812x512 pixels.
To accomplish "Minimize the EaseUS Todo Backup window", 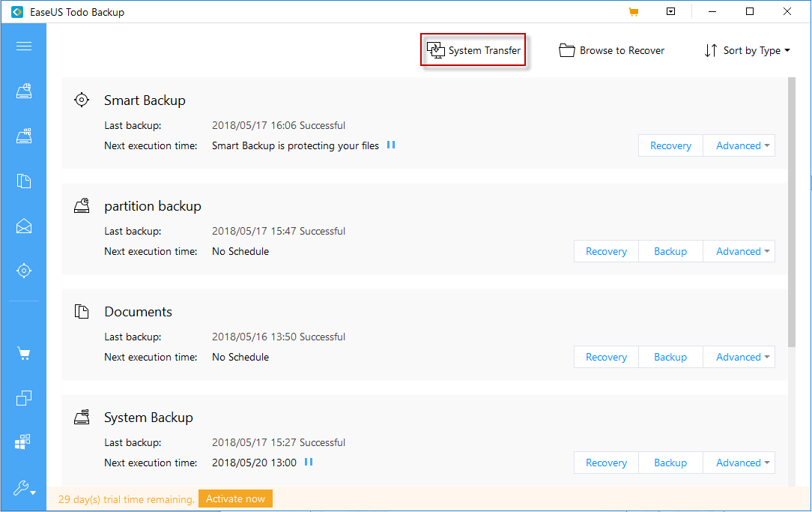I will click(712, 11).
